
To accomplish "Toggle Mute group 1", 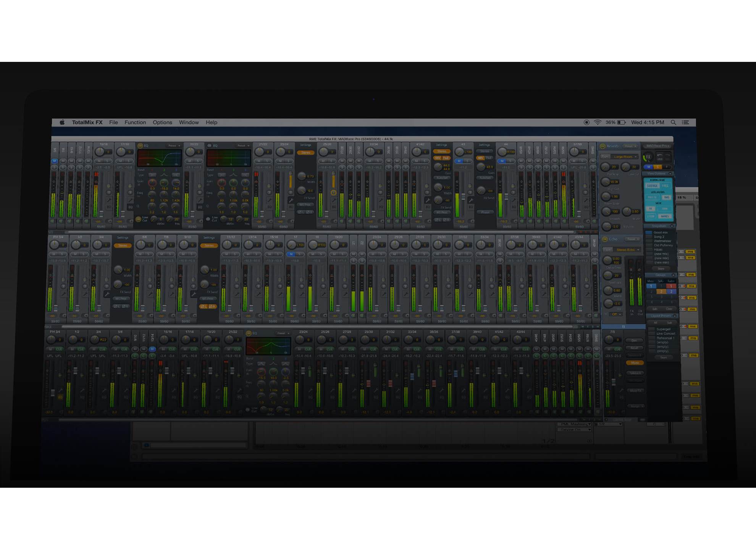I will click(651, 286).
